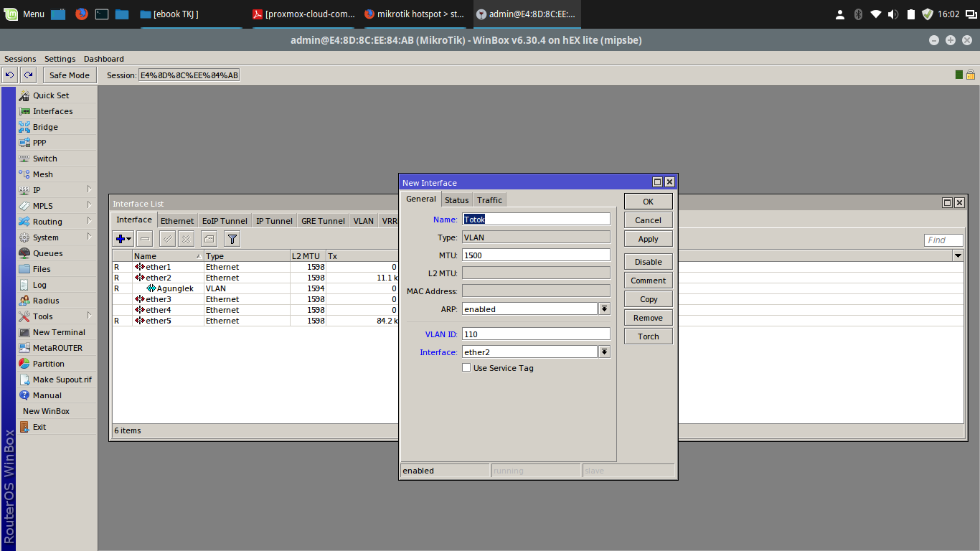Image resolution: width=980 pixels, height=551 pixels.
Task: Select the GRE Tunnel tab
Action: point(323,221)
